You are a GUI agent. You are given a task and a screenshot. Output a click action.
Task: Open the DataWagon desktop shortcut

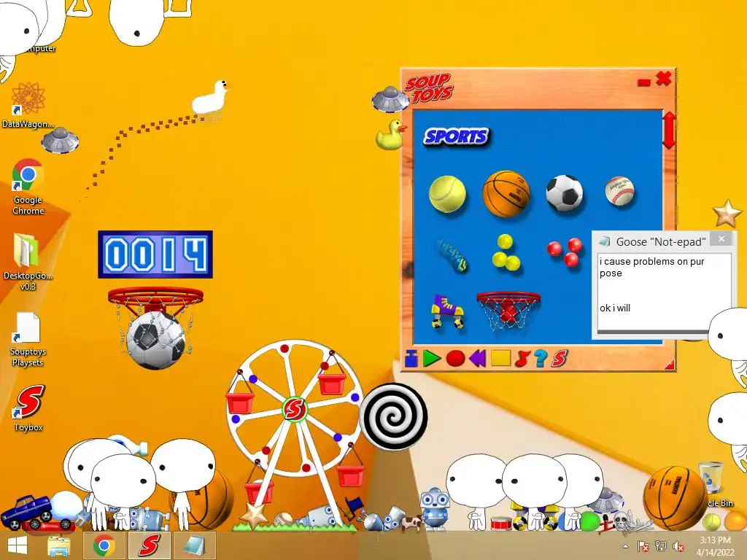[x=28, y=105]
